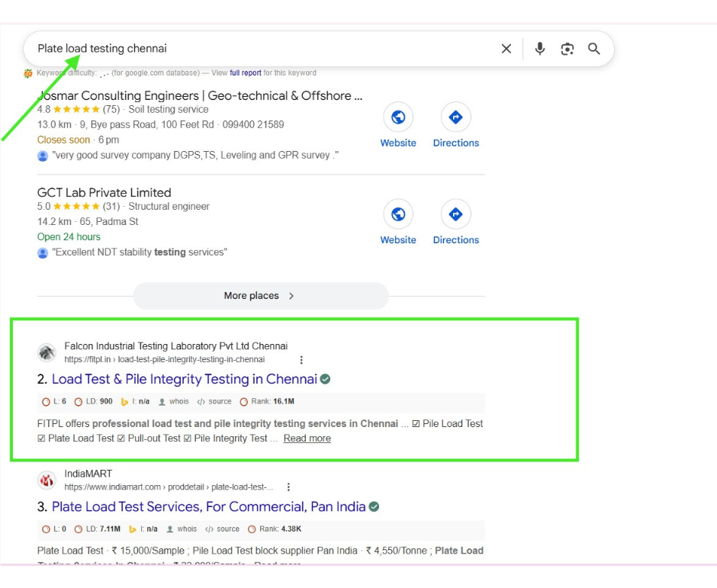Open three-dot menu for the IndiaMART result
Image resolution: width=717 pixels, height=588 pixels.
point(288,487)
